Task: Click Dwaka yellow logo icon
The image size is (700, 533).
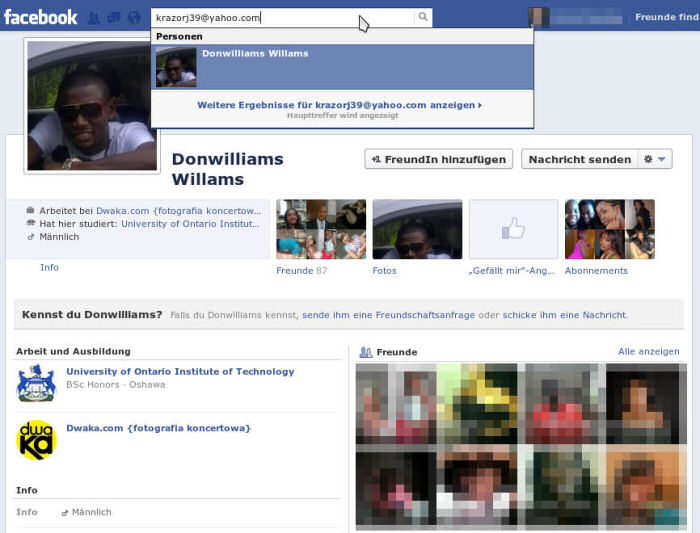Action: coord(37,440)
